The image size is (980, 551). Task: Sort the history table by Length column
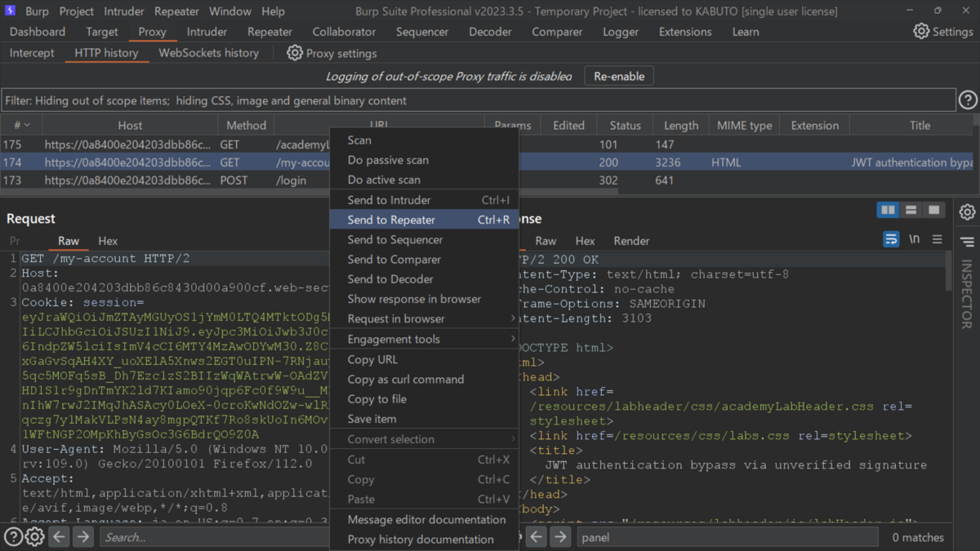coord(681,125)
